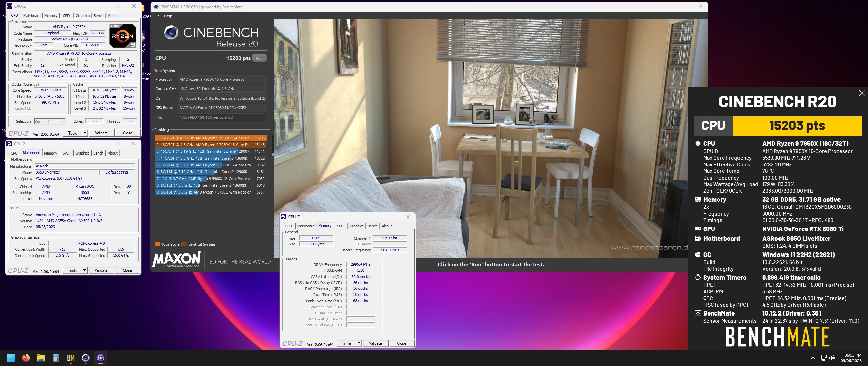The width and height of the screenshot is (868, 366).
Task: Click CPU-Z Memory window title icon
Action: tap(283, 217)
